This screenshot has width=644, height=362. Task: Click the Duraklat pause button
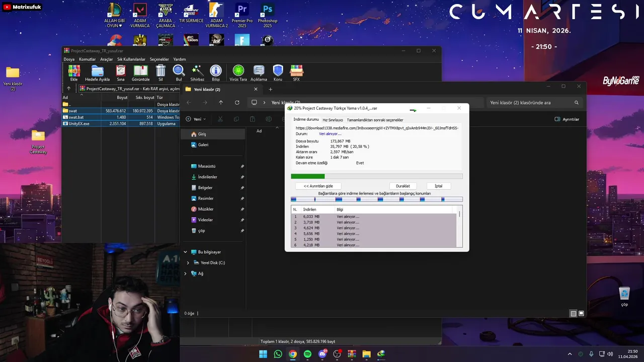[x=403, y=186]
